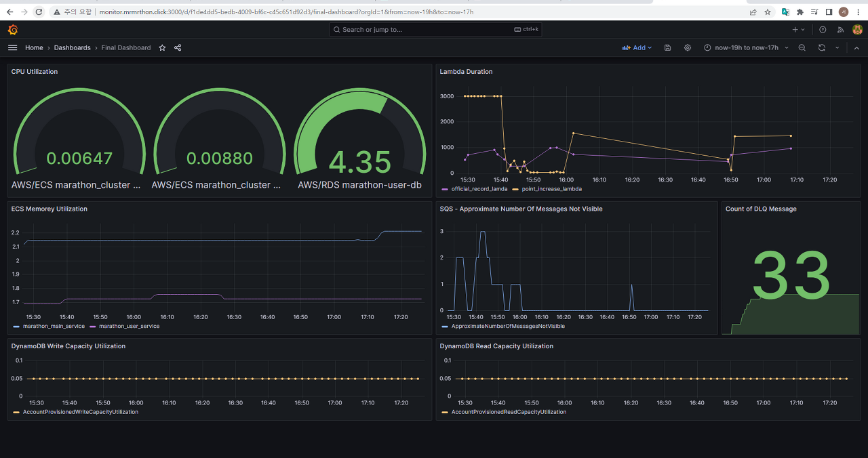This screenshot has width=868, height=458.
Task: Open the time range picker now-19h to now-17h
Action: click(x=746, y=48)
